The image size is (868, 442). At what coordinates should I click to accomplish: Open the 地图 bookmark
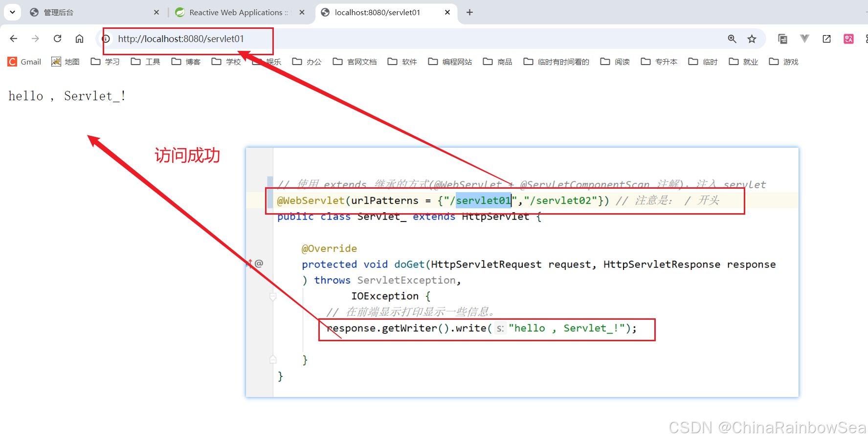coord(65,62)
